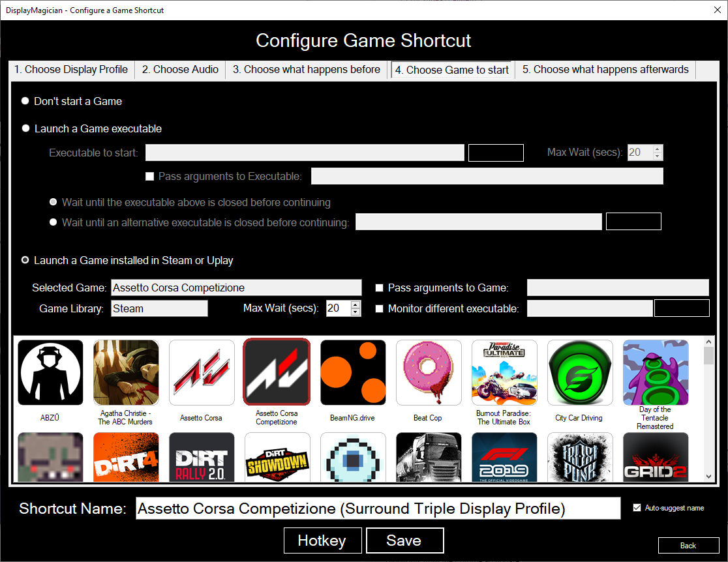Image resolution: width=728 pixels, height=562 pixels.
Task: Save the game shortcut
Action: 405,540
